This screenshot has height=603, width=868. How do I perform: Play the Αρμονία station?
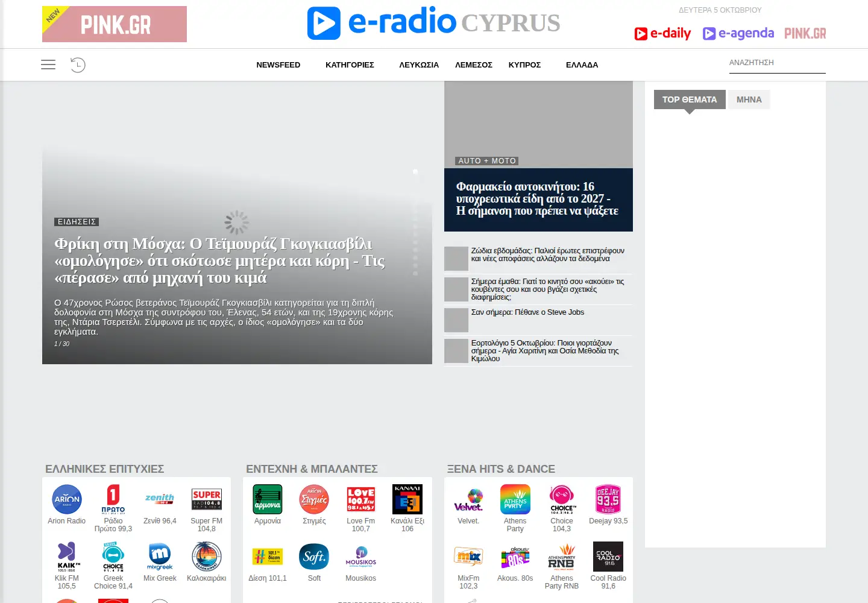tap(268, 505)
